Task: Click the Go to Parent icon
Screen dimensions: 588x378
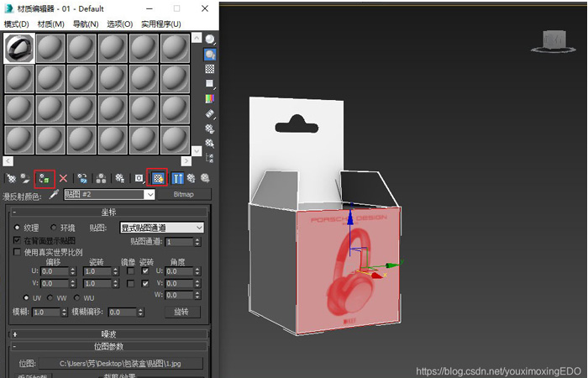Action: coord(191,178)
